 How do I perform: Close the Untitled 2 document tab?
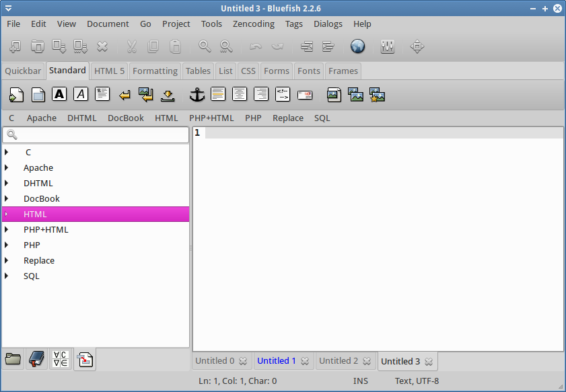pyautogui.click(x=367, y=361)
